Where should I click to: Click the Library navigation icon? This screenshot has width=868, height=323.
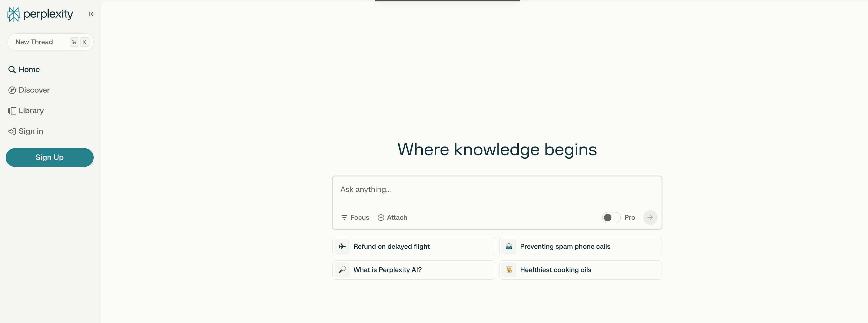pyautogui.click(x=12, y=110)
